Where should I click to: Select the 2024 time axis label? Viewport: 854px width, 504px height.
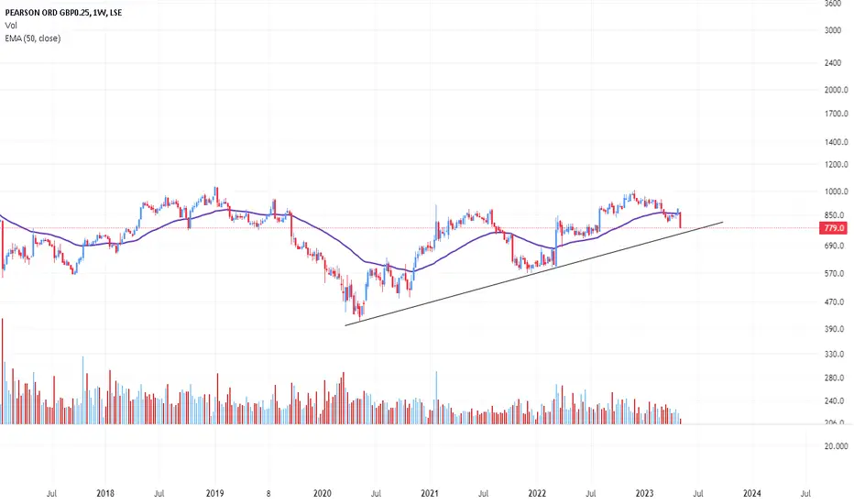pyautogui.click(x=751, y=494)
